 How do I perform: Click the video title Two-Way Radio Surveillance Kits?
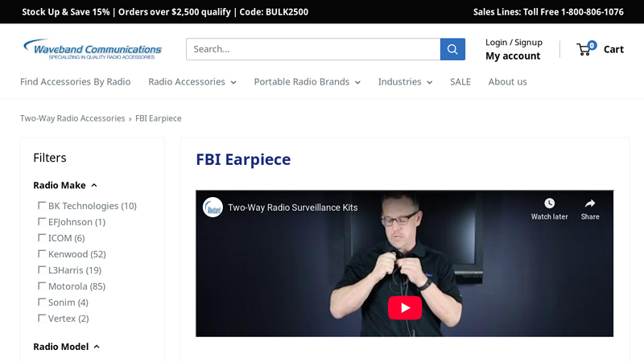[292, 208]
